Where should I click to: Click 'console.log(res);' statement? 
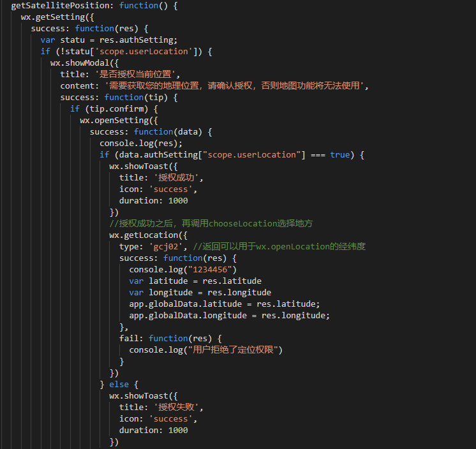click(141, 144)
